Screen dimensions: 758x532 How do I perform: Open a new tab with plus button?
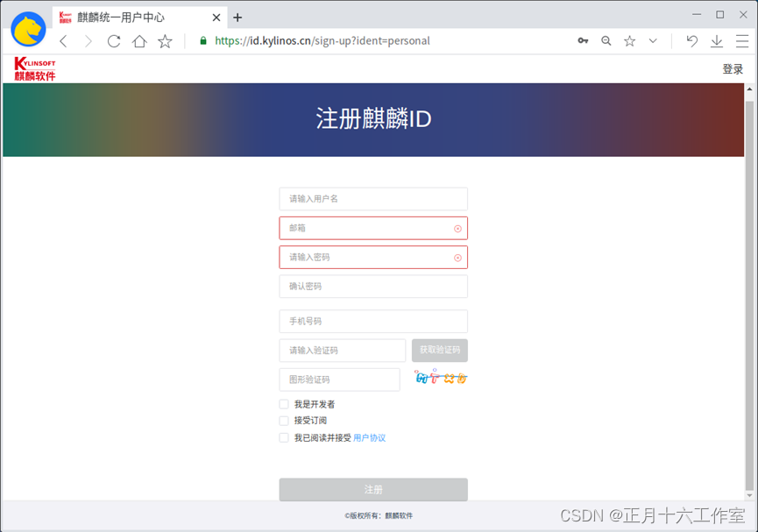point(237,18)
